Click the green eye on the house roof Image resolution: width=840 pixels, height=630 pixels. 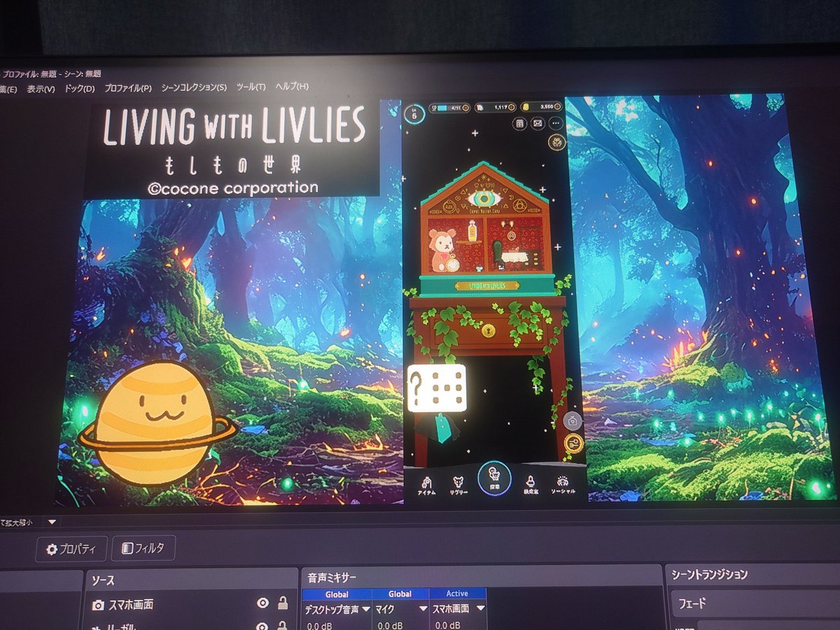pos(484,199)
